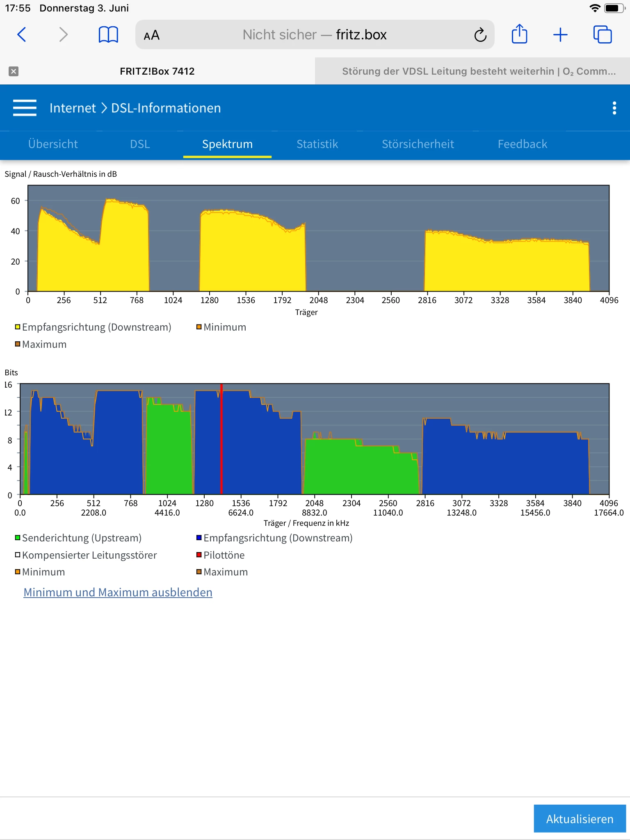Go back with Safari's back arrow
The height and width of the screenshot is (840, 630).
pyautogui.click(x=22, y=35)
